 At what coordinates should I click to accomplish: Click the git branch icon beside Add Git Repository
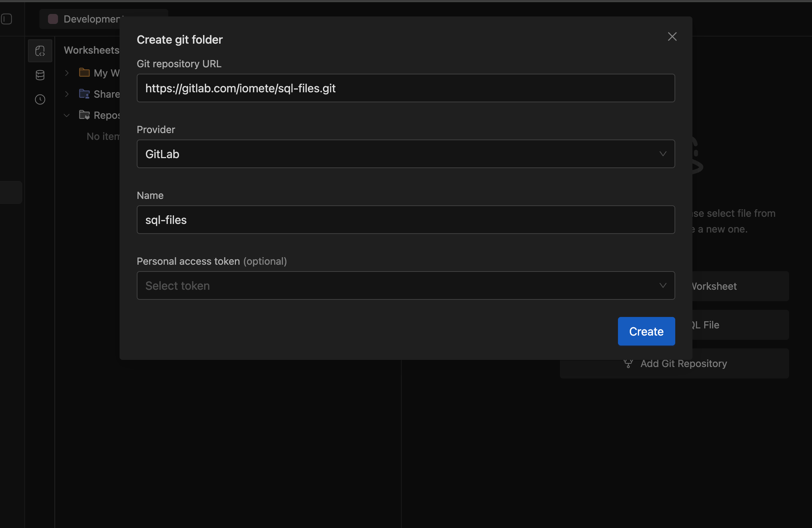coord(628,363)
